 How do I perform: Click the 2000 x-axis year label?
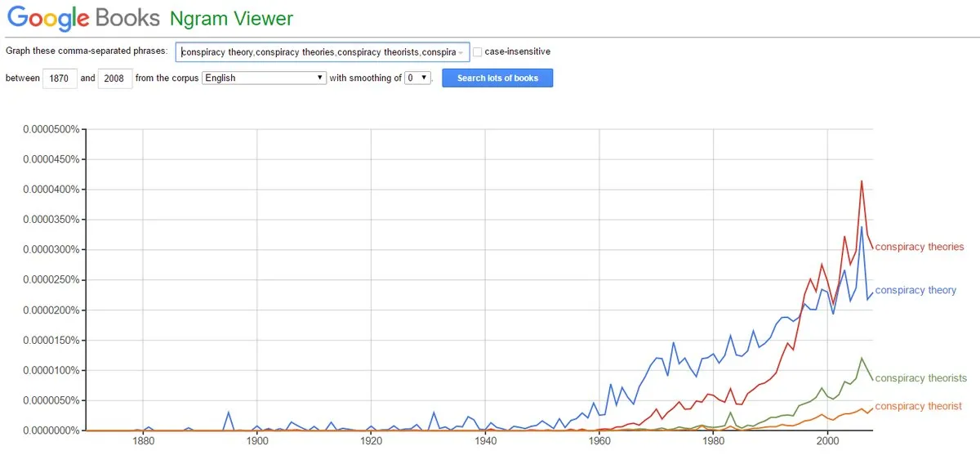[827, 441]
